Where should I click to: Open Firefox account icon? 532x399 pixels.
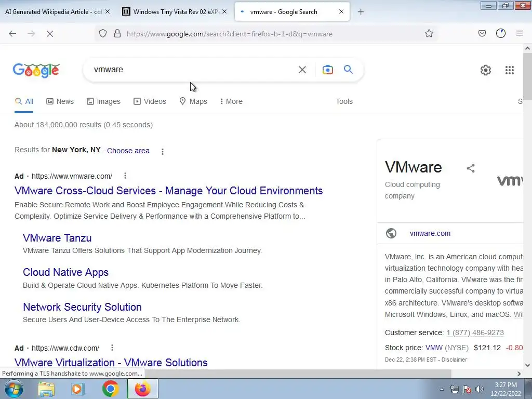coord(501,33)
